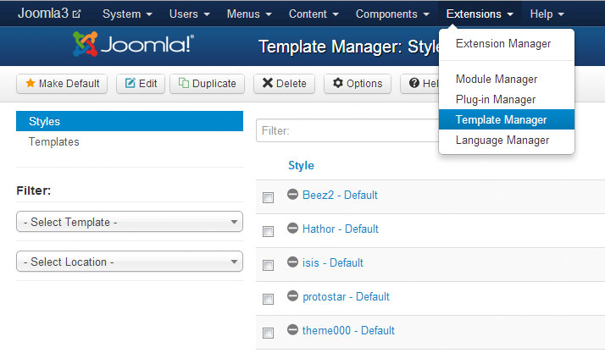Select Language Manager menu entry
Image resolution: width=605 pixels, height=364 pixels.
(502, 140)
